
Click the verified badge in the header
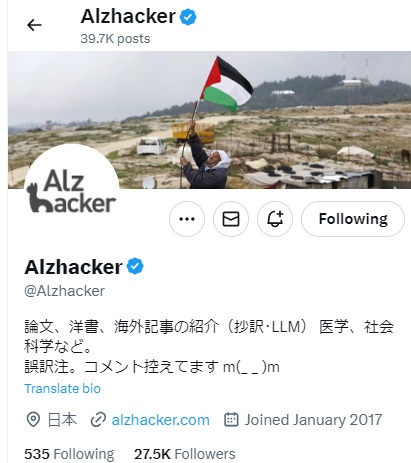pyautogui.click(x=188, y=17)
